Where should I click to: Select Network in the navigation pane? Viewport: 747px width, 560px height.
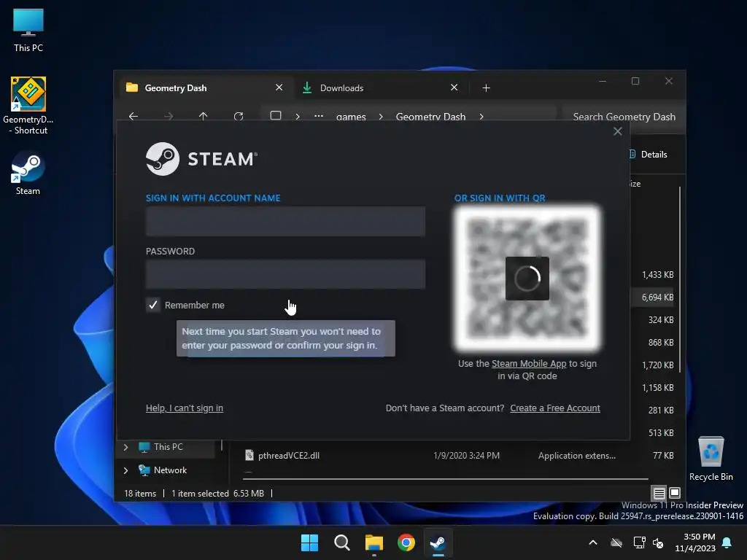[x=170, y=470]
